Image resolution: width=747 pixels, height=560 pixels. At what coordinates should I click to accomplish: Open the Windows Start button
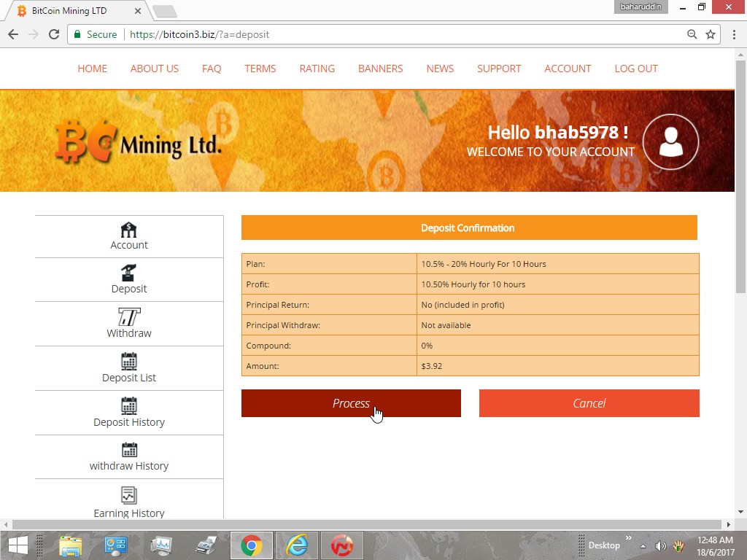pos(18,545)
